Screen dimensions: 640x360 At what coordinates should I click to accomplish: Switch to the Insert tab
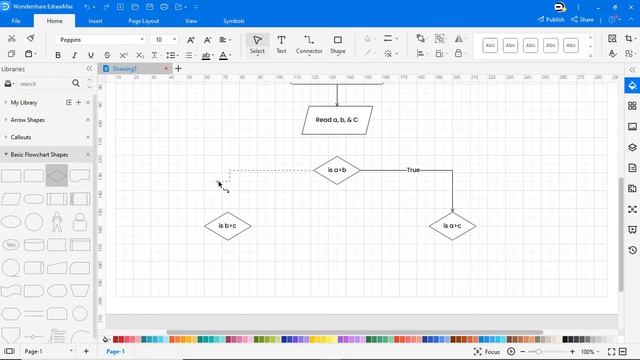click(x=96, y=21)
